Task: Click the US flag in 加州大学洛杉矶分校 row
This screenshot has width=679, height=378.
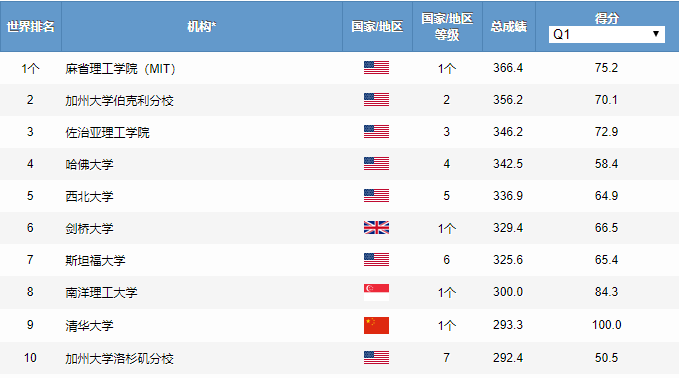Action: (376, 358)
